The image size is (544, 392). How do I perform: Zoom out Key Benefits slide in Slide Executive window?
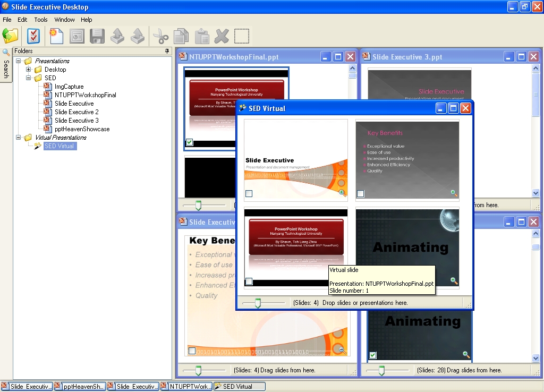pyautogui.click(x=342, y=350)
